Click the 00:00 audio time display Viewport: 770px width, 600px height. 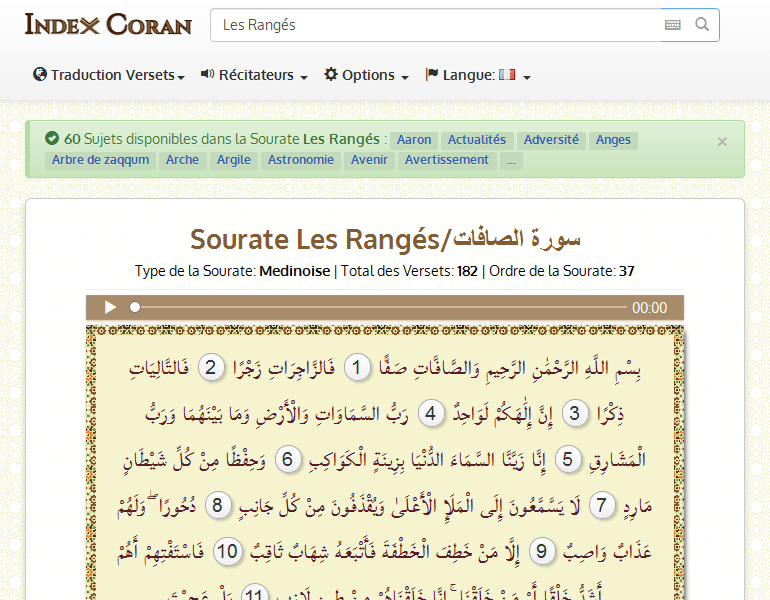coord(649,308)
